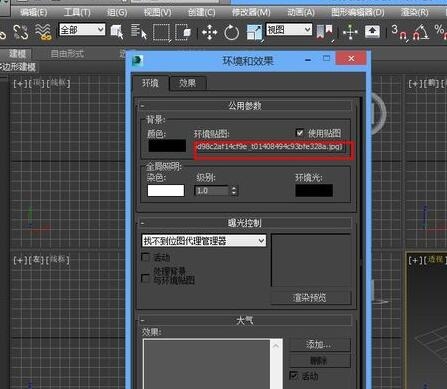Click the 渲染预览 button

pos(311,297)
